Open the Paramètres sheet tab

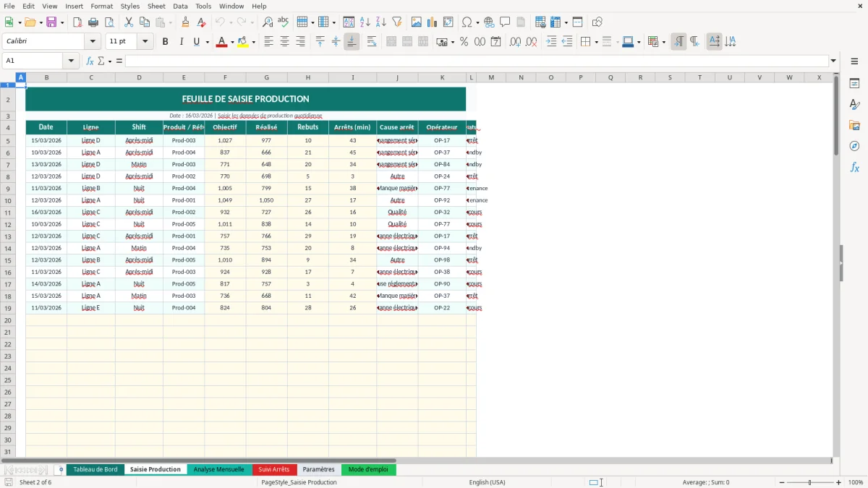[319, 469]
